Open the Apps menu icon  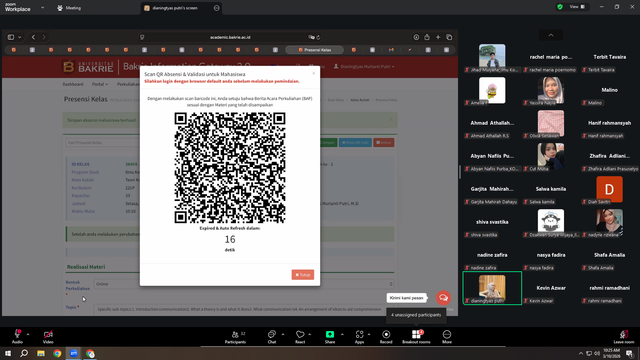coord(359,334)
